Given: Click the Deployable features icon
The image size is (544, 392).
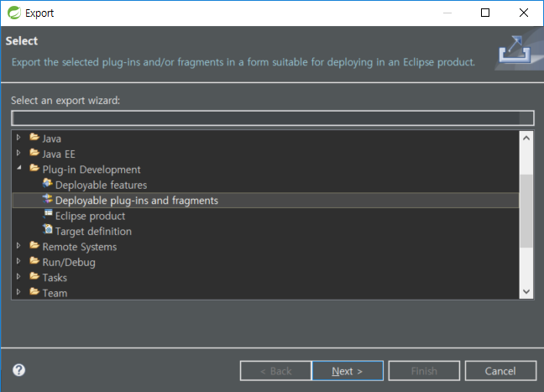Looking at the screenshot, I should (x=48, y=183).
